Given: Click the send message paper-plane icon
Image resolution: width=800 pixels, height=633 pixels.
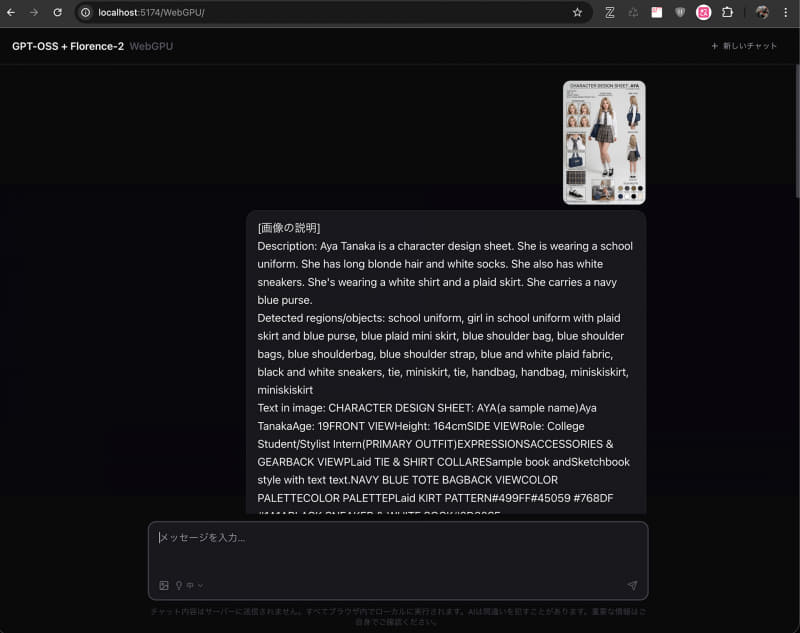Looking at the screenshot, I should point(632,584).
